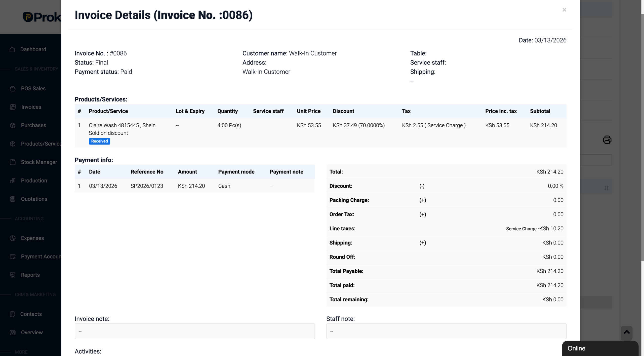This screenshot has height=356, width=644.
Task: Click the 'Invoice Details (Invoice No. :0086)' title
Action: pyautogui.click(x=164, y=15)
